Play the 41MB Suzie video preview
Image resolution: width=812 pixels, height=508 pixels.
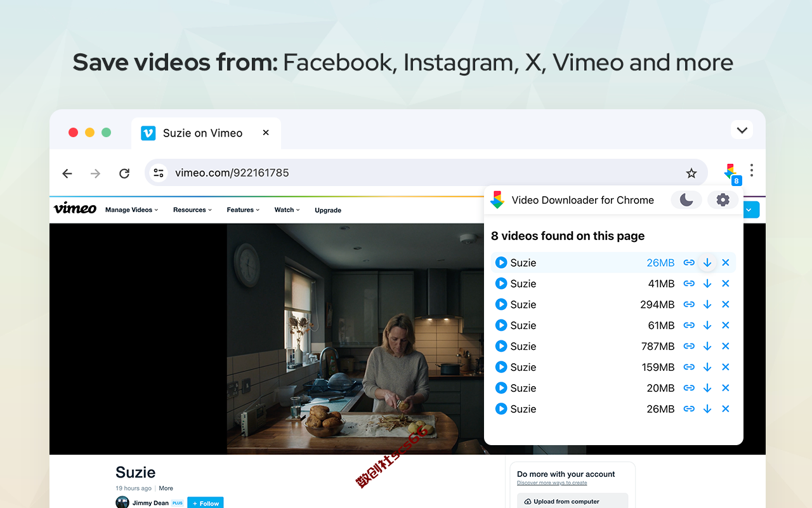click(x=501, y=284)
